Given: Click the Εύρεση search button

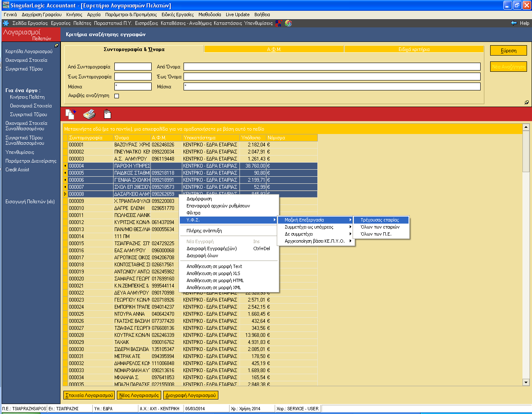Looking at the screenshot, I should (x=508, y=51).
